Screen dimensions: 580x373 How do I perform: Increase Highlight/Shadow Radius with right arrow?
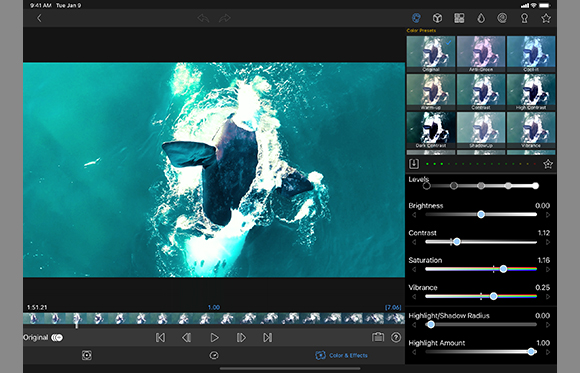[548, 325]
